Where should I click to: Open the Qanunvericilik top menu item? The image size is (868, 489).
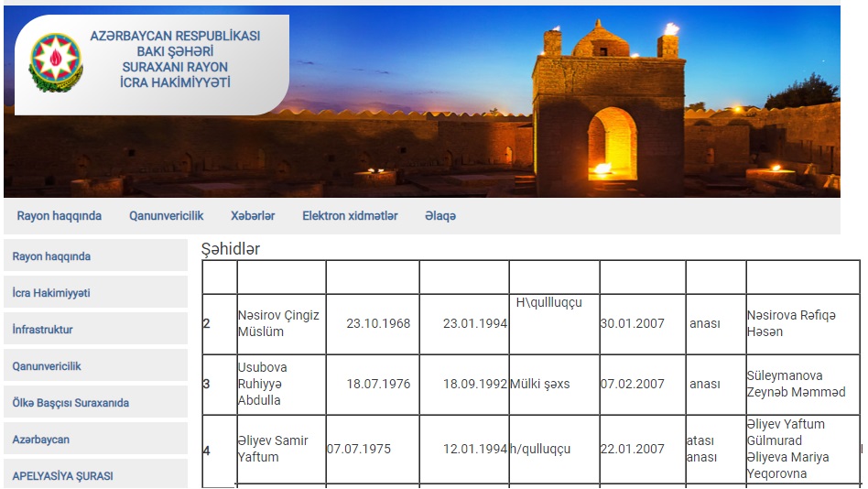click(x=166, y=216)
